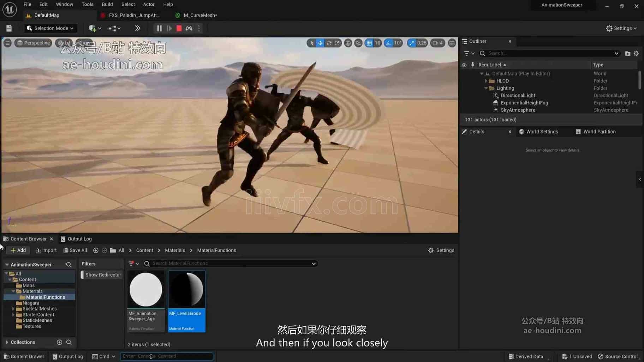The width and height of the screenshot is (644, 362).
Task: Click Save All in Content Browser
Action: [75, 250]
